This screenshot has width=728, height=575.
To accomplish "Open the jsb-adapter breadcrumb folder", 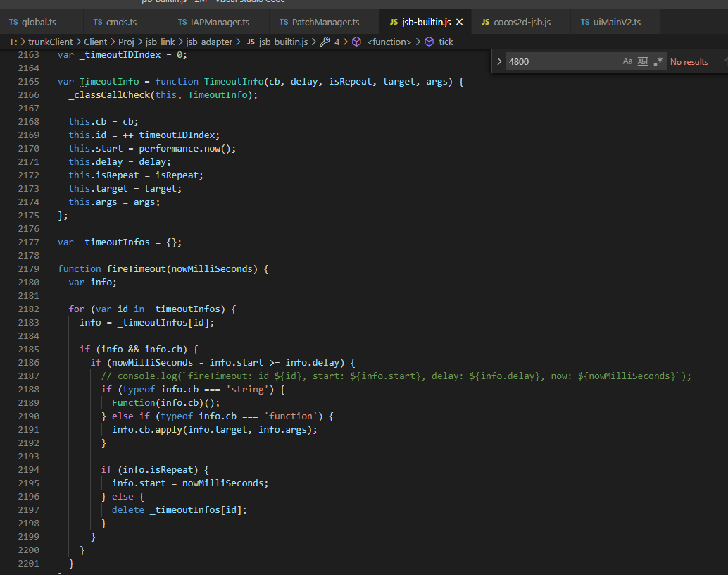I will click(209, 42).
